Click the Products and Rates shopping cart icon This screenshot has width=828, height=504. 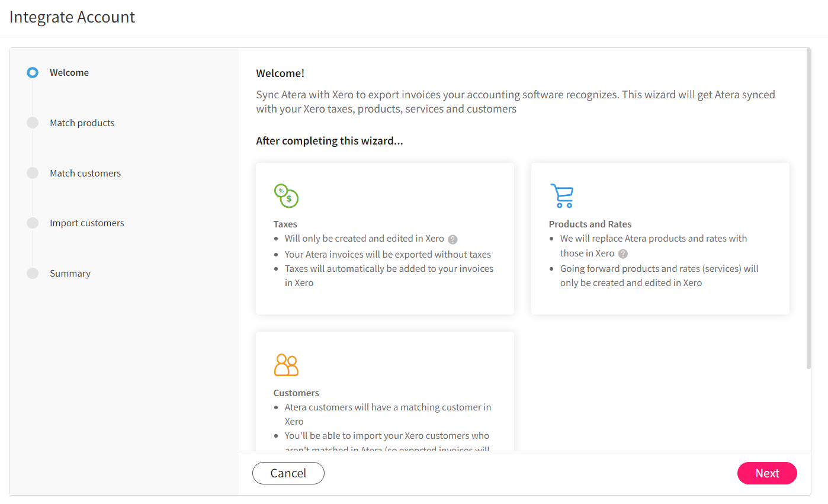pyautogui.click(x=561, y=195)
